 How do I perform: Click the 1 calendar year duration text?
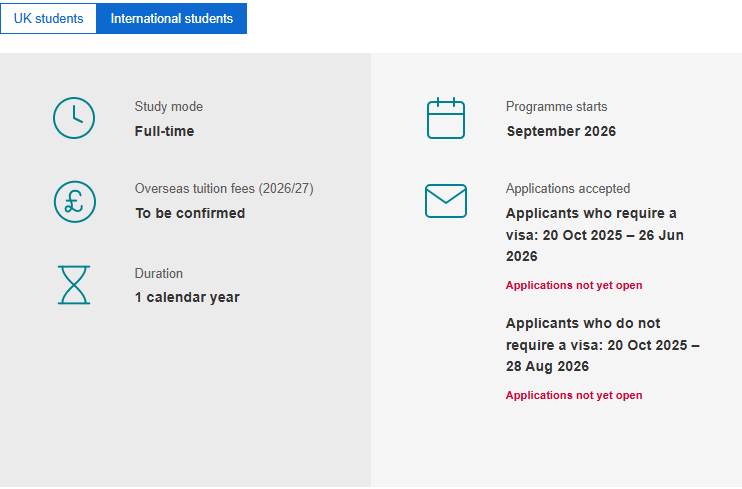click(x=187, y=297)
